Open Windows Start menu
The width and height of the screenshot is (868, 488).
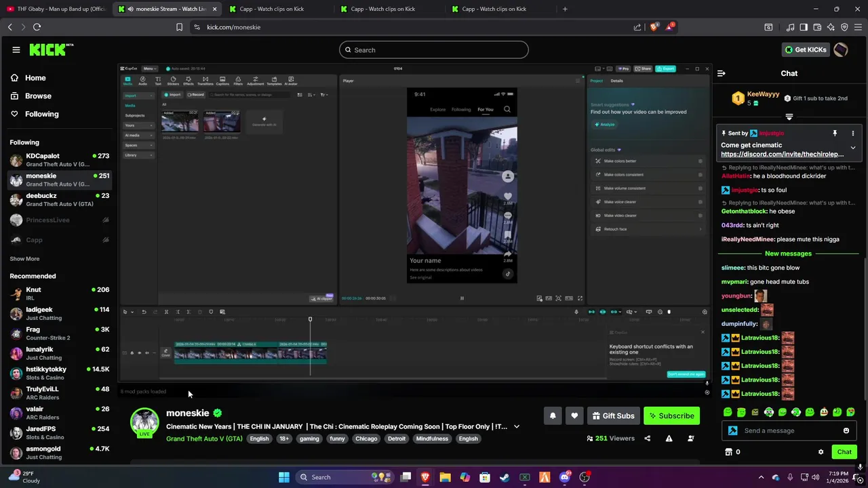click(x=284, y=477)
